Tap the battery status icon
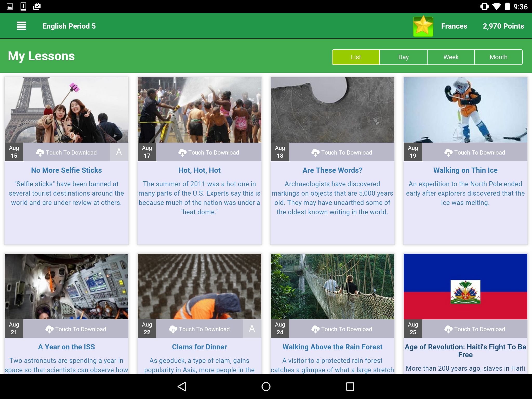 coord(507,6)
